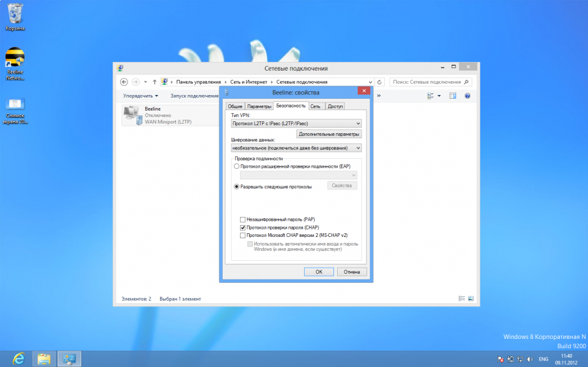Select the Beeline Network desktop shortcut

(x=15, y=64)
